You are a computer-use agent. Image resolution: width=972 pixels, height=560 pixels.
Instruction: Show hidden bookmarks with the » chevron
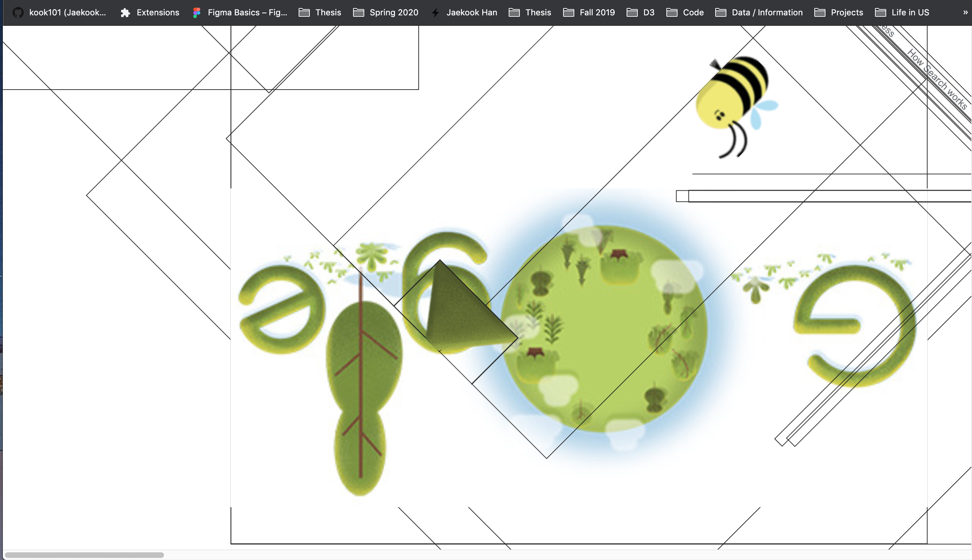coord(965,12)
